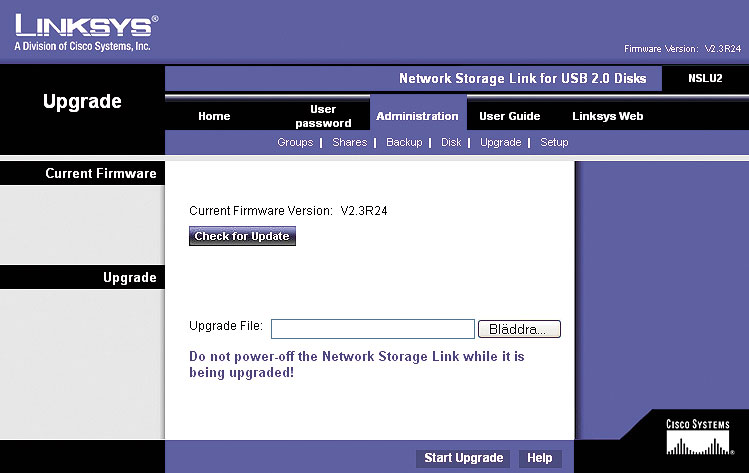Open the Groups submenu link
This screenshot has height=473, width=749.
coord(295,142)
